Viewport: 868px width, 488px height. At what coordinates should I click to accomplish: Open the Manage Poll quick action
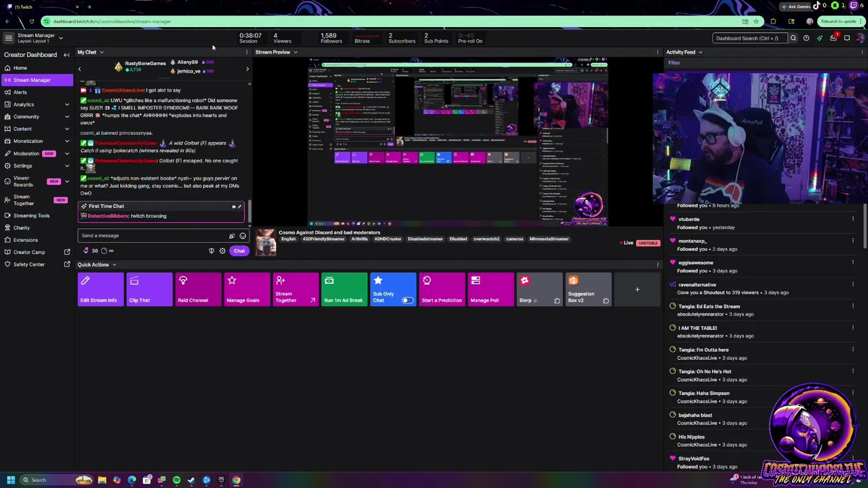pos(491,289)
